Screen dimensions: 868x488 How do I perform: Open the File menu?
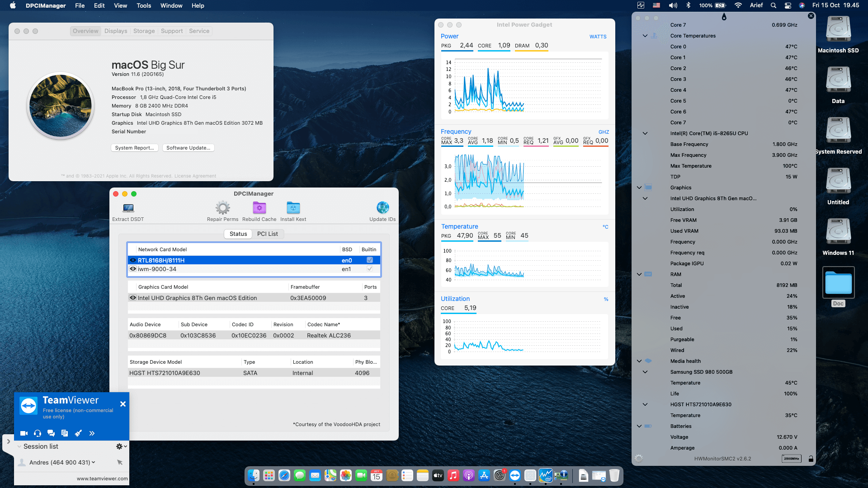click(80, 5)
